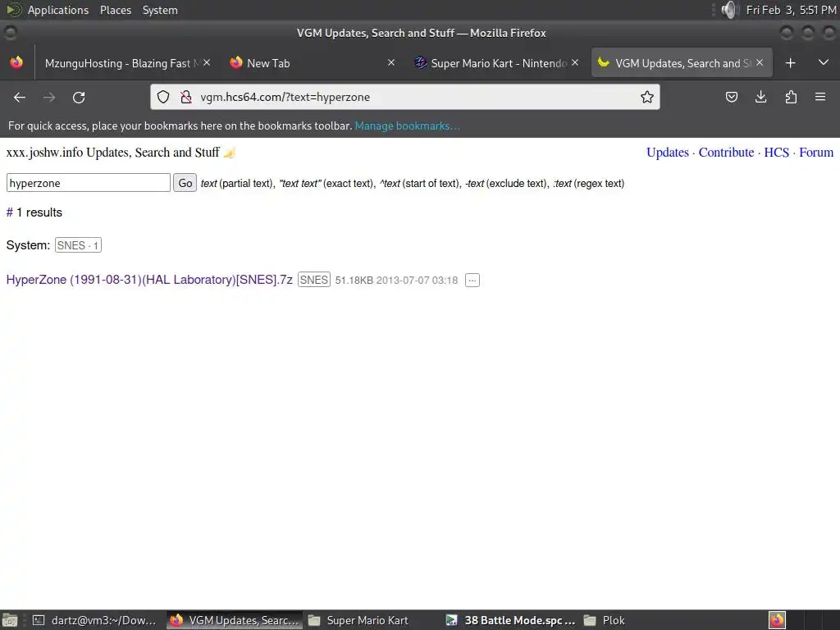Click the window menu button at title bar left

coord(10,33)
